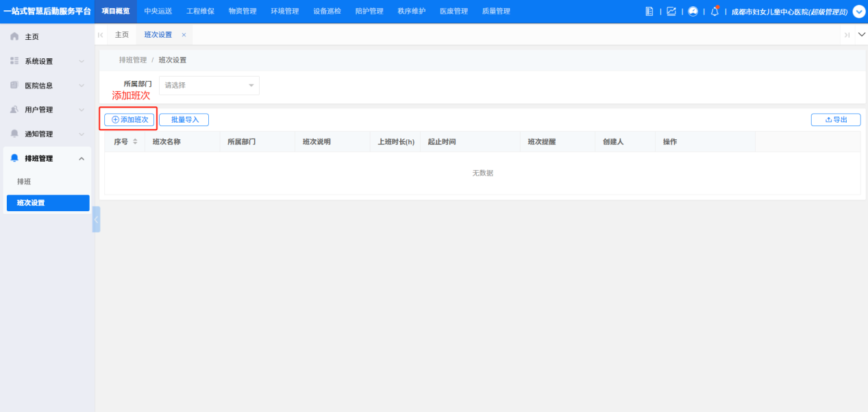Viewport: 868px width, 412px height.
Task: Expand the 用户管理 chevron
Action: [82, 110]
